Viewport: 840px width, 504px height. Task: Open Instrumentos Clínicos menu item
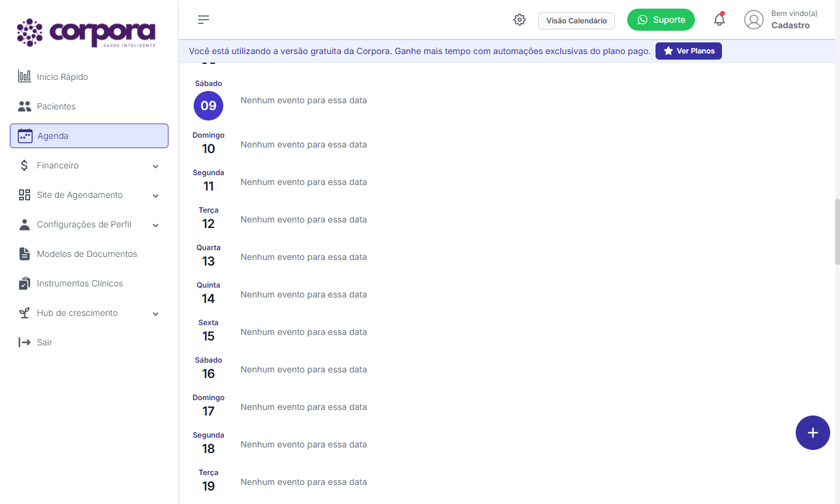point(89,283)
